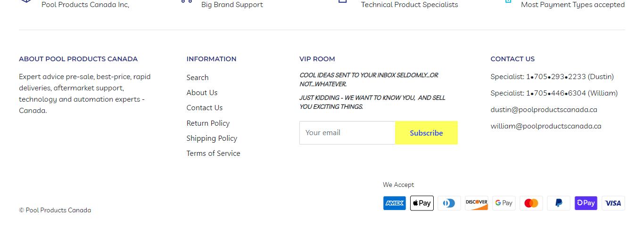The height and width of the screenshot is (234, 644).
Task: Click the PayPal icon
Action: click(559, 203)
